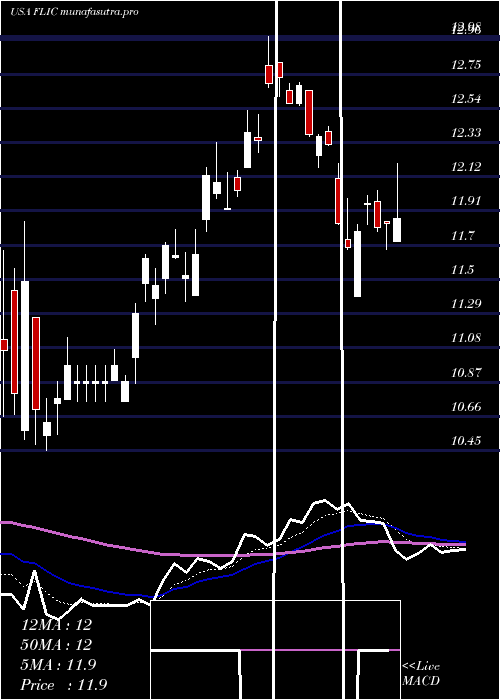
Task: Click the 11.91 price axis label
Action: 466,201
